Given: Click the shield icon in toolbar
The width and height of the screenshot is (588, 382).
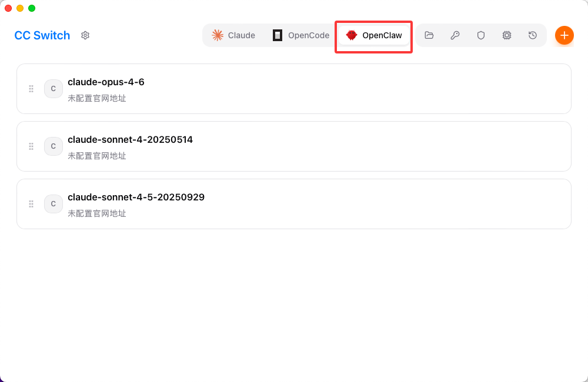Looking at the screenshot, I should [x=481, y=35].
